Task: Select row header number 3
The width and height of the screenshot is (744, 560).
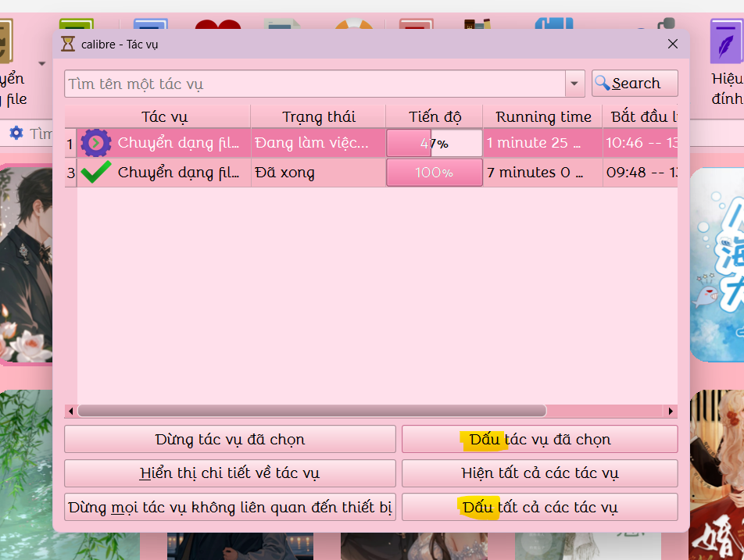Action: pyautogui.click(x=70, y=173)
